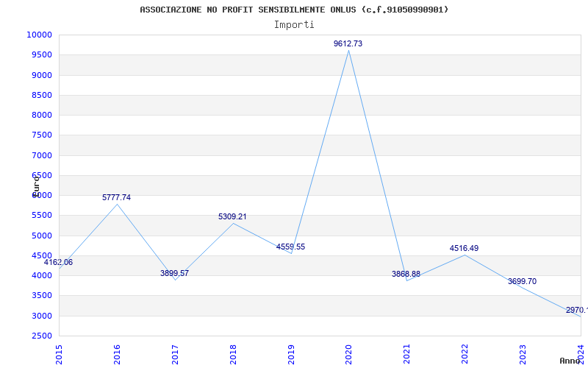Click the 9000 y-axis tick label

41,75
